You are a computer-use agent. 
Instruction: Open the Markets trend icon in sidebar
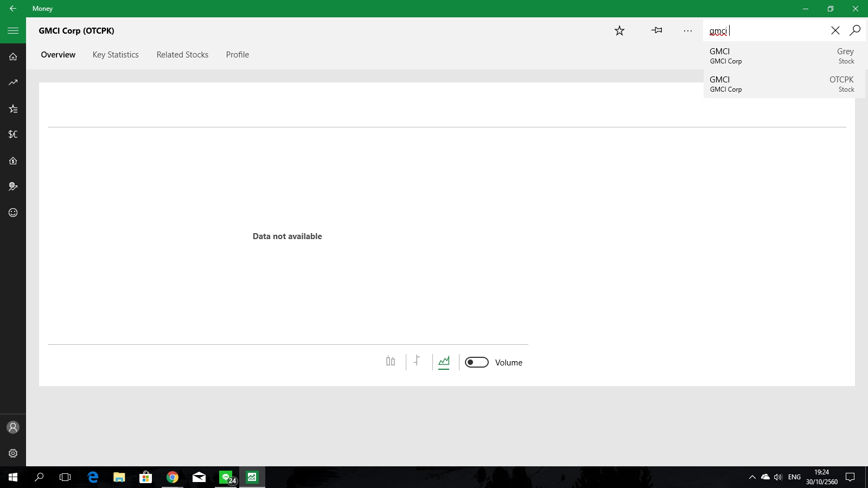pos(13,82)
